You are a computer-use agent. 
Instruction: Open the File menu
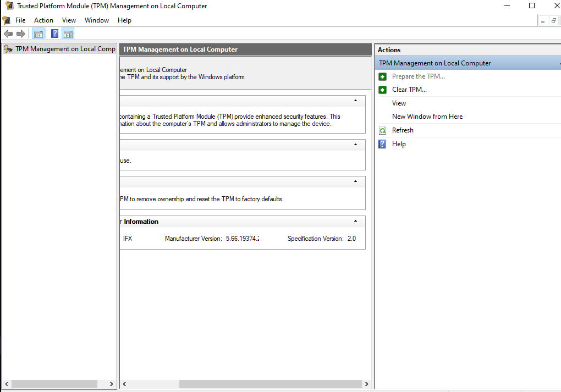20,20
